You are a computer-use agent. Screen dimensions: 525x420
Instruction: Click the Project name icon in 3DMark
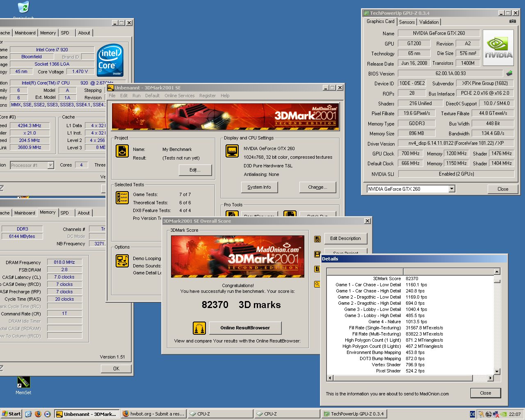pos(122,151)
